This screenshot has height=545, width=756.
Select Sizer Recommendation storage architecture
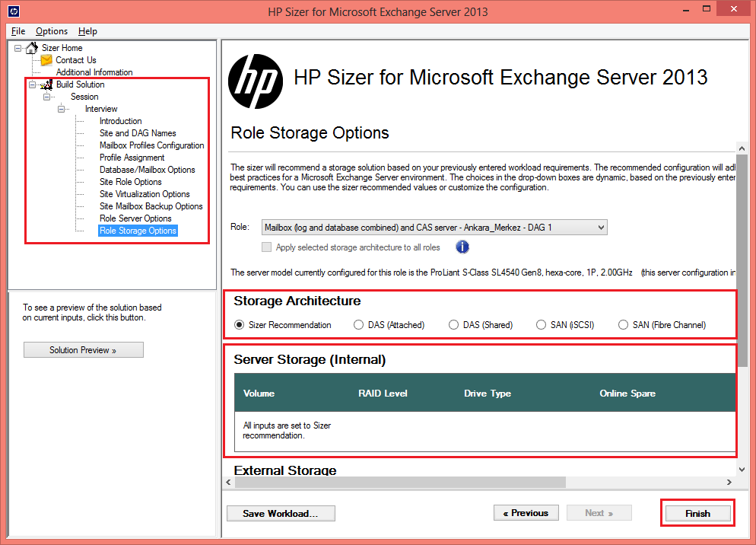coord(239,325)
